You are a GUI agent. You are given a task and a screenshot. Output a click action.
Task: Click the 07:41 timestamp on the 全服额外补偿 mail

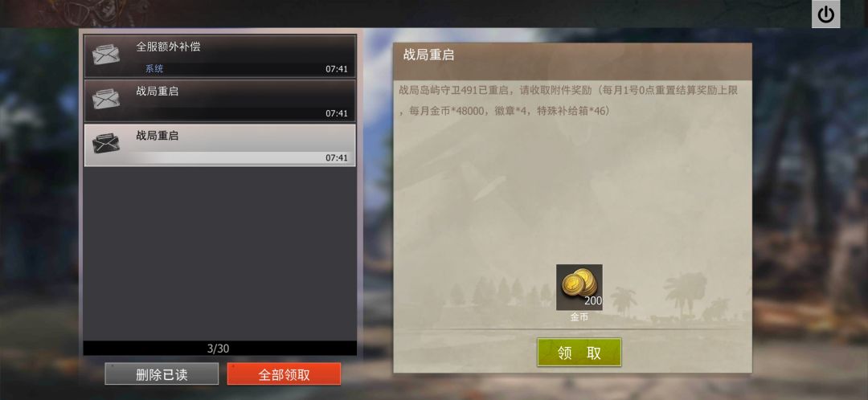[337, 69]
